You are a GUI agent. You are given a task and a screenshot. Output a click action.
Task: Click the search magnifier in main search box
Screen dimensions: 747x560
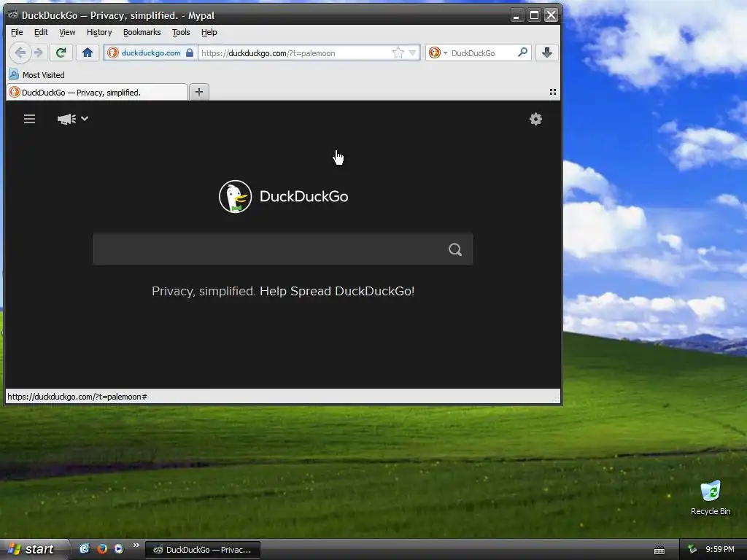(x=455, y=249)
